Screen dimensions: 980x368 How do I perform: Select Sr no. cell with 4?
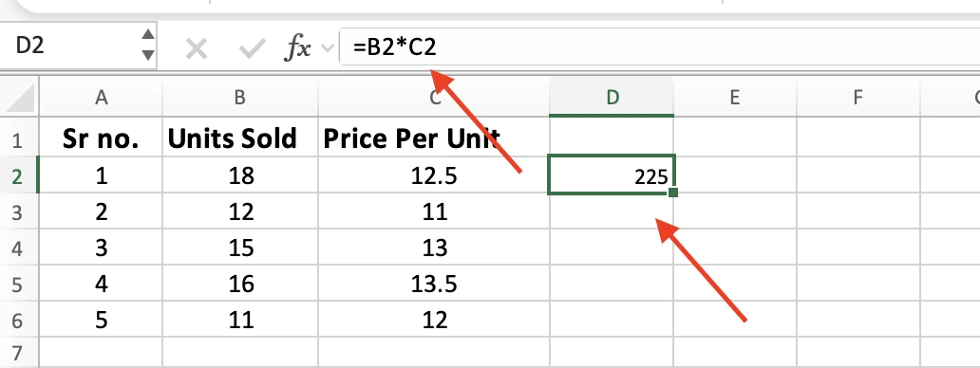(101, 284)
